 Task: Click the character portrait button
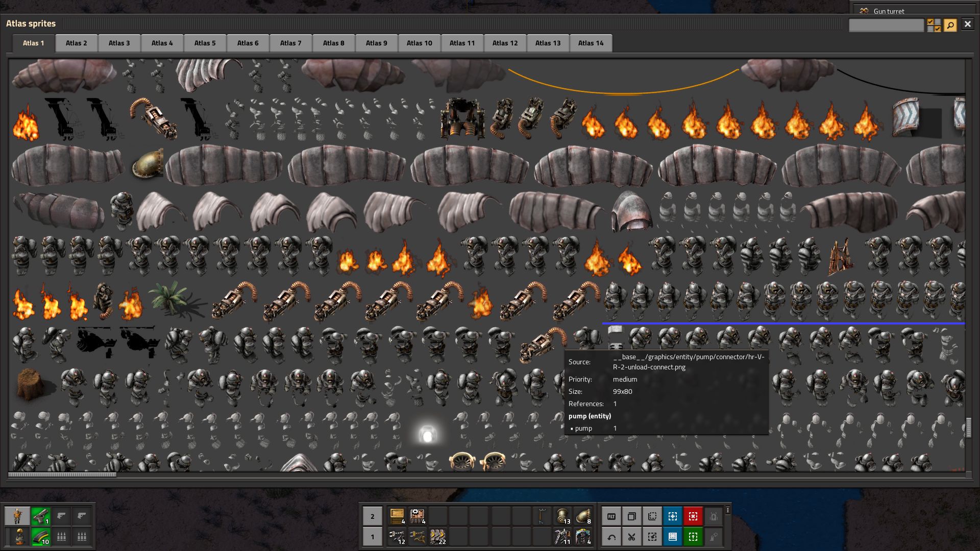tap(17, 516)
